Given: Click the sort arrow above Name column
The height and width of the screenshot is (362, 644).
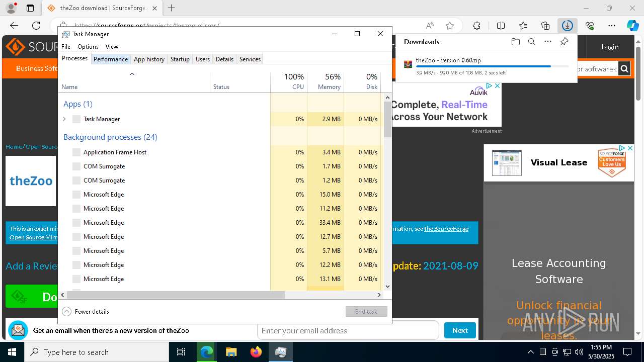Looking at the screenshot, I should 132,74.
